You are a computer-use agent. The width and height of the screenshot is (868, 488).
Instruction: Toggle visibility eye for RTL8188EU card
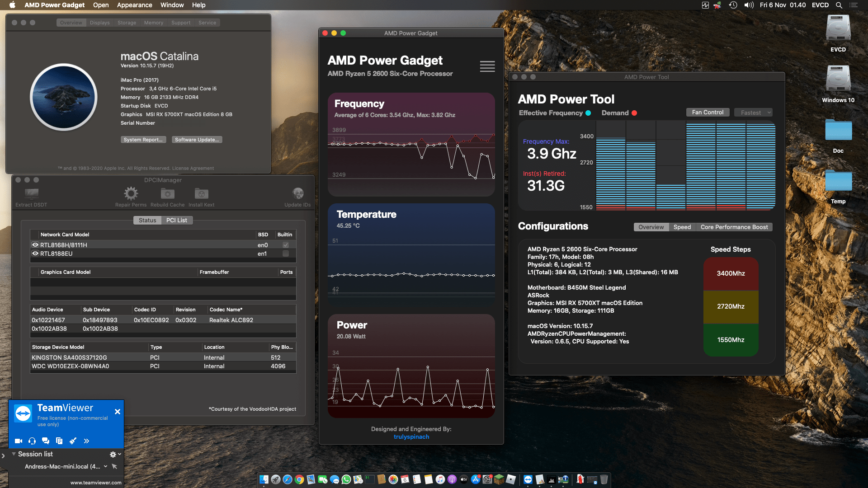click(x=35, y=253)
